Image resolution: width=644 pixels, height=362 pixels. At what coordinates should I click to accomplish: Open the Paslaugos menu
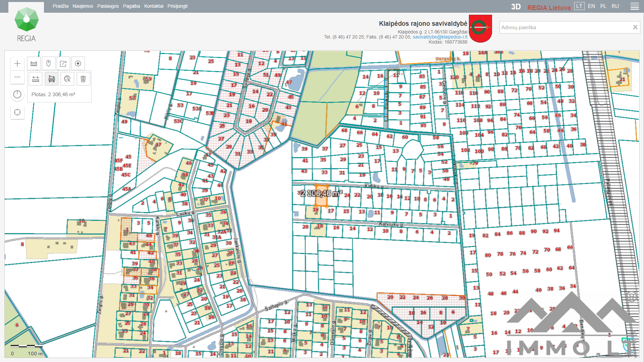pos(108,6)
